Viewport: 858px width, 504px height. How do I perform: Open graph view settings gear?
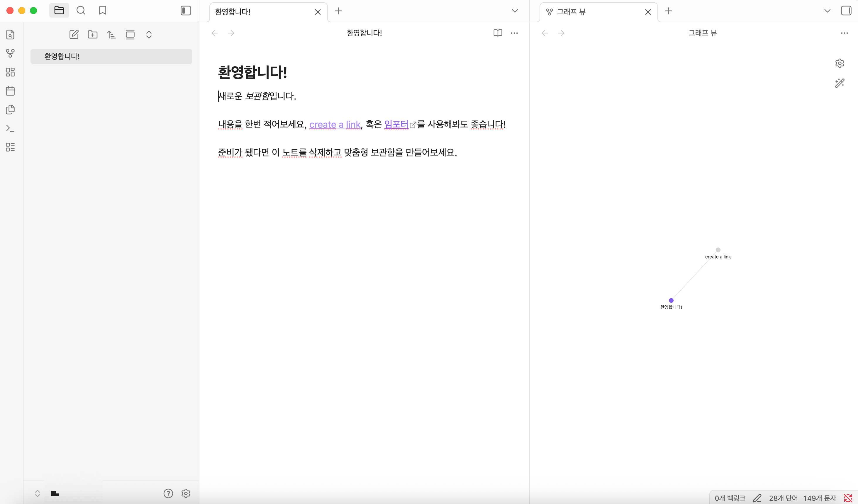point(840,63)
